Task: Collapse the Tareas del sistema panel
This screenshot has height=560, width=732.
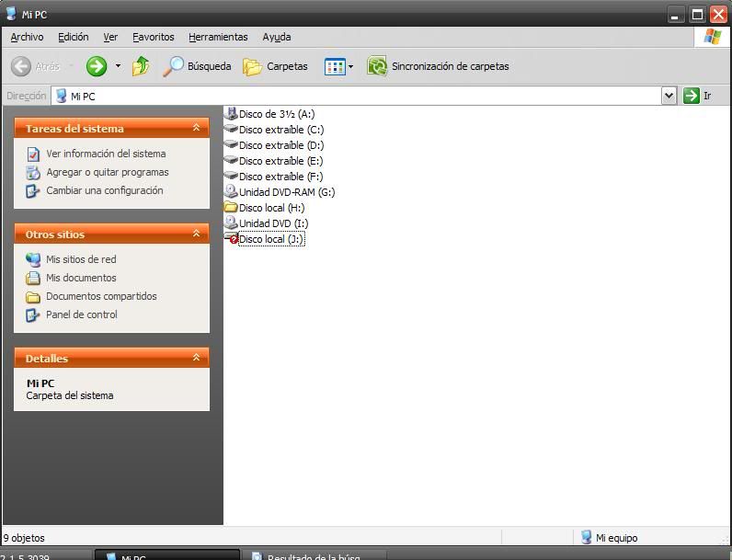Action: pyautogui.click(x=197, y=128)
